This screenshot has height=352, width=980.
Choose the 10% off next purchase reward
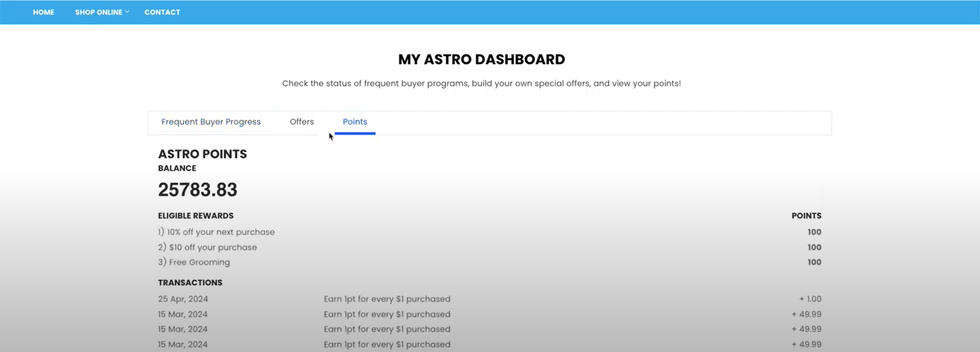tap(216, 232)
